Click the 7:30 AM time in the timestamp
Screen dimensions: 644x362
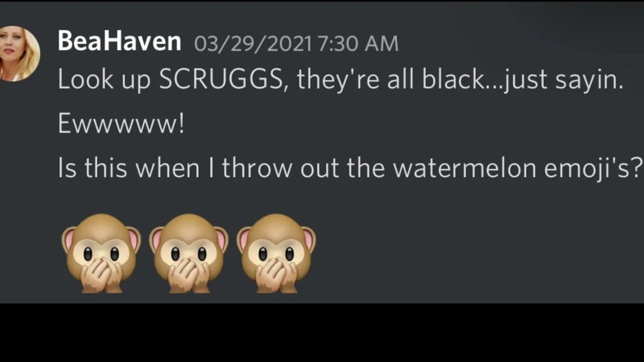[358, 44]
